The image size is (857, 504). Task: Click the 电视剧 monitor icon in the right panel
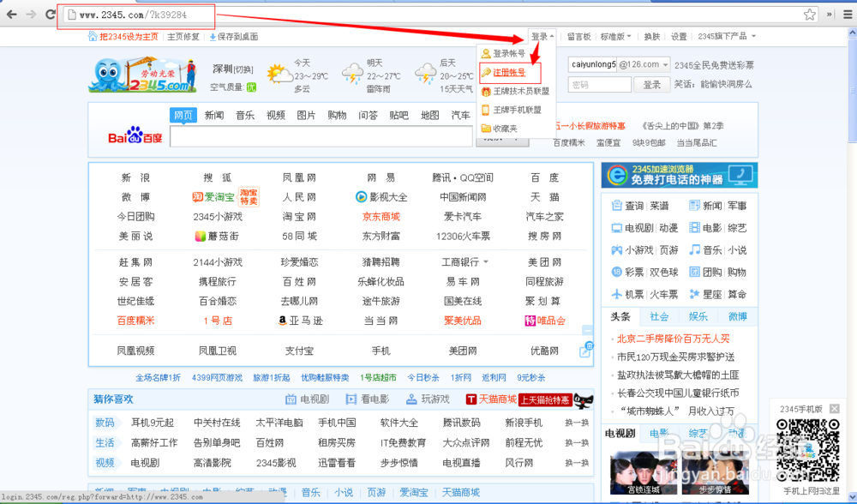click(x=616, y=228)
